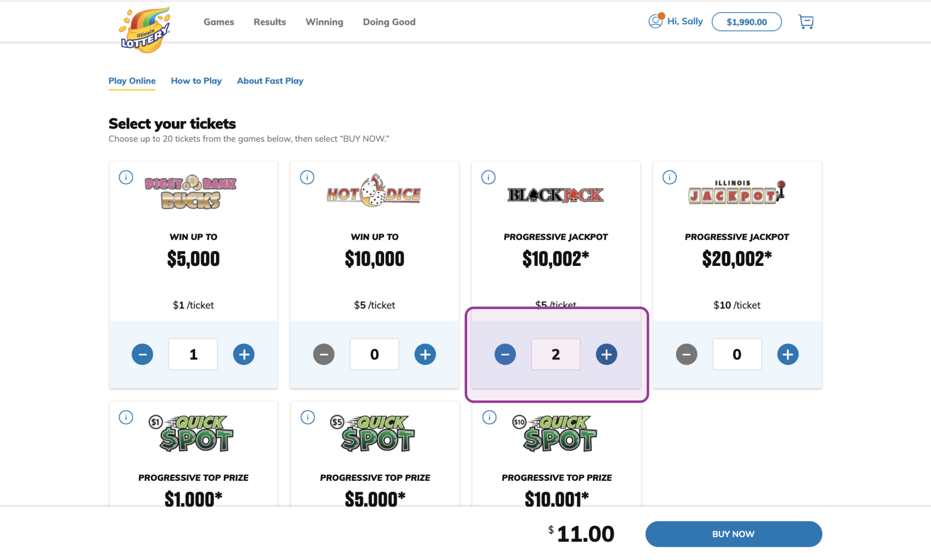Remove one Blackjack ticket
Image resolution: width=931 pixels, height=560 pixels.
pyautogui.click(x=505, y=355)
